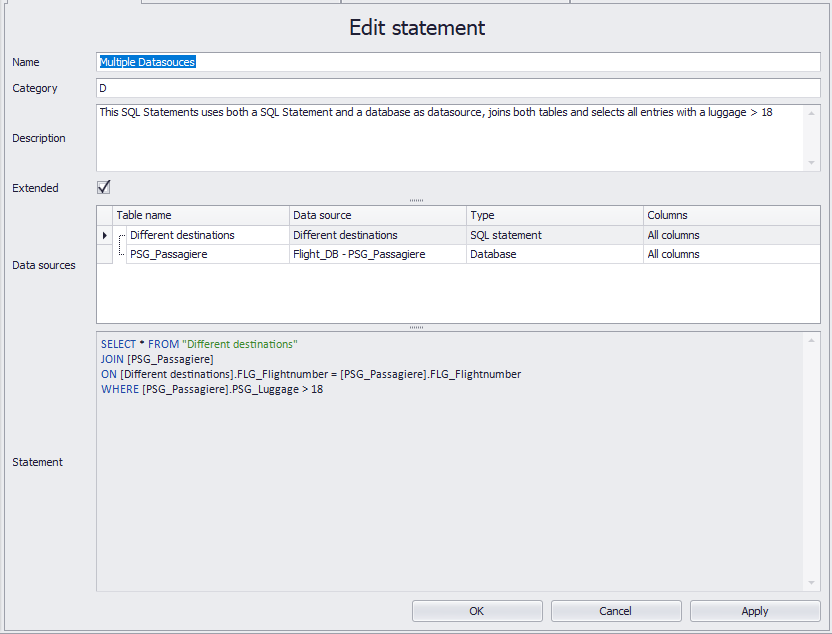This screenshot has width=832, height=634.
Task: Click the Apply button
Action: coord(755,611)
